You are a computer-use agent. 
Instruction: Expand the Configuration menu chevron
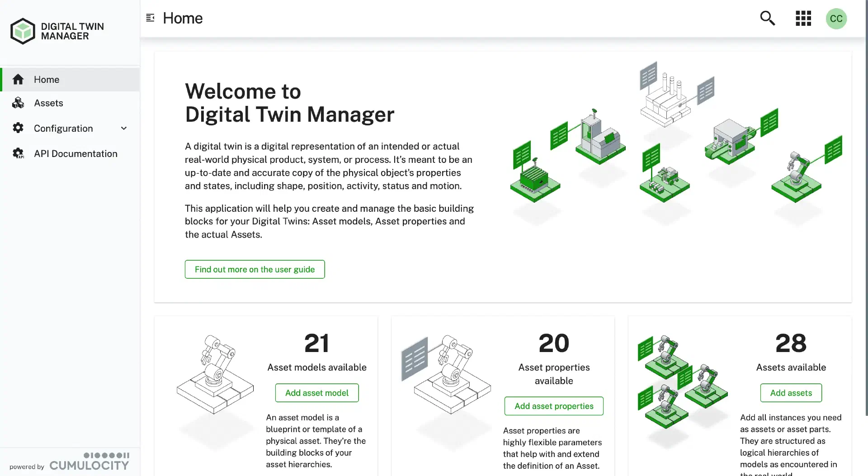coord(124,129)
